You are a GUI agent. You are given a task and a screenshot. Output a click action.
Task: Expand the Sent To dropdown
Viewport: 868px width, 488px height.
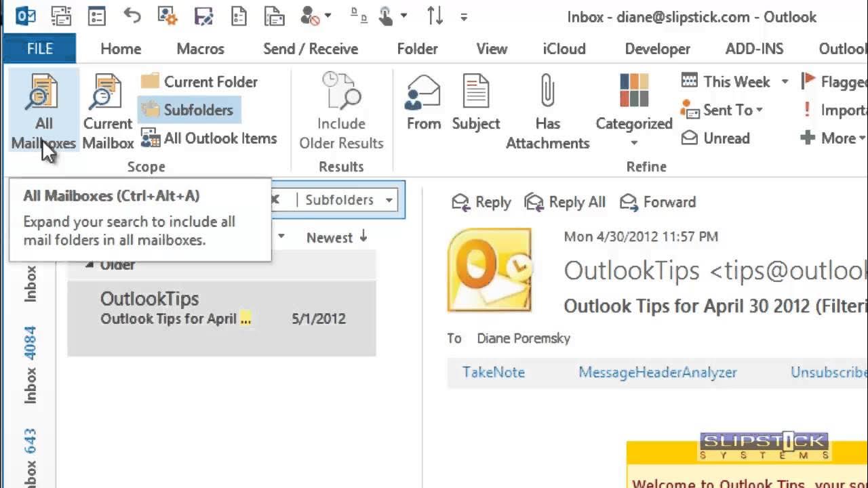tap(722, 110)
